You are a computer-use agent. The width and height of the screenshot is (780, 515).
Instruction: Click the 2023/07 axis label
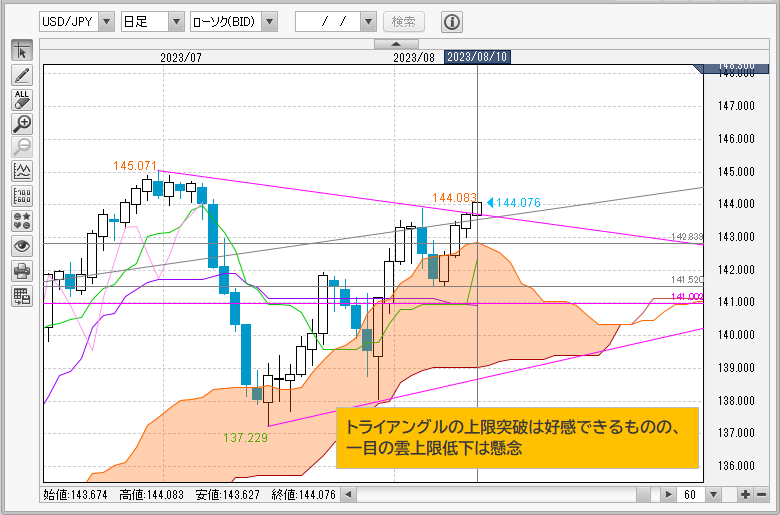(181, 58)
